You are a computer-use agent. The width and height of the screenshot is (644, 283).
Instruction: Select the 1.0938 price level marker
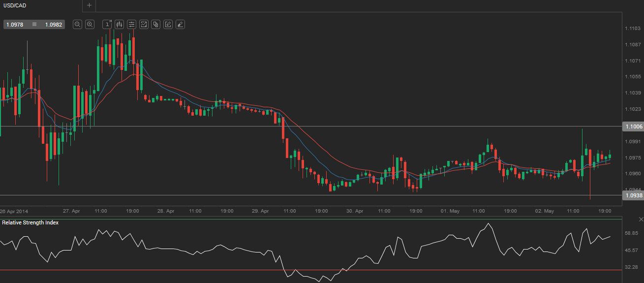633,195
